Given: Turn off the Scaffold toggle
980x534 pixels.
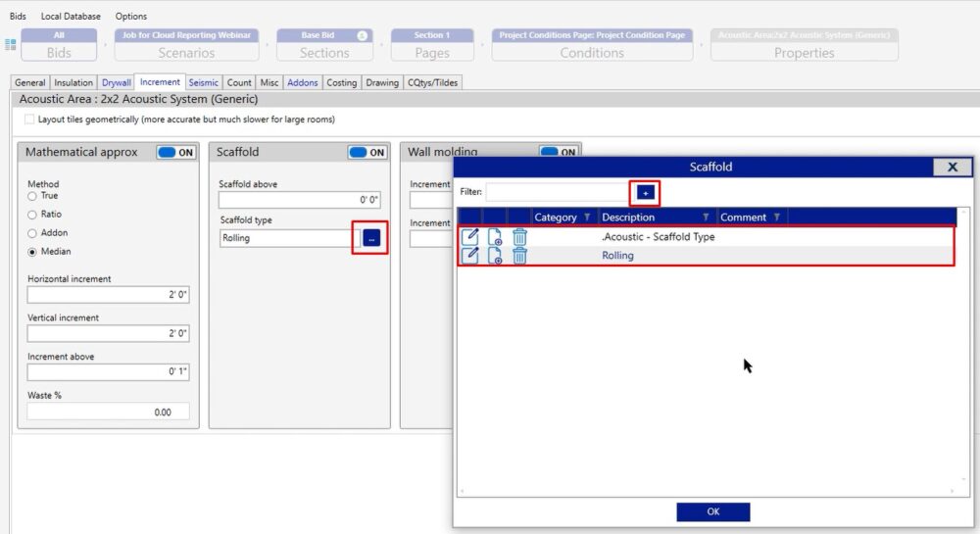Looking at the screenshot, I should coord(367,153).
